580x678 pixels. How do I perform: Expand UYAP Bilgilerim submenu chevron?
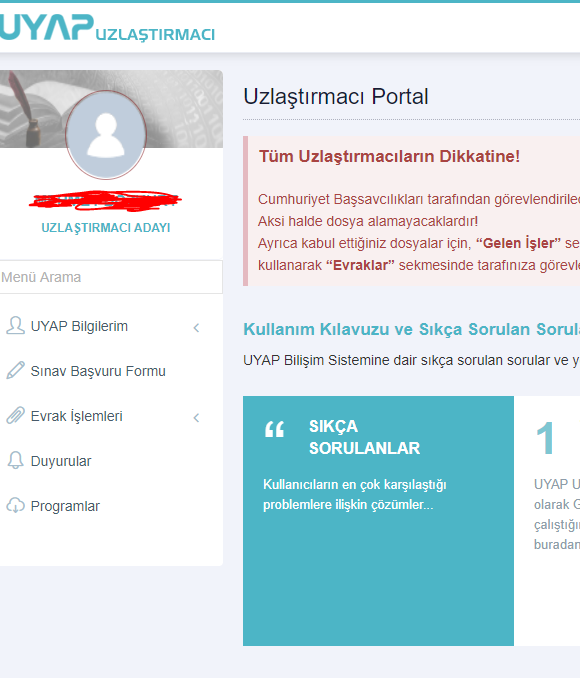196,328
